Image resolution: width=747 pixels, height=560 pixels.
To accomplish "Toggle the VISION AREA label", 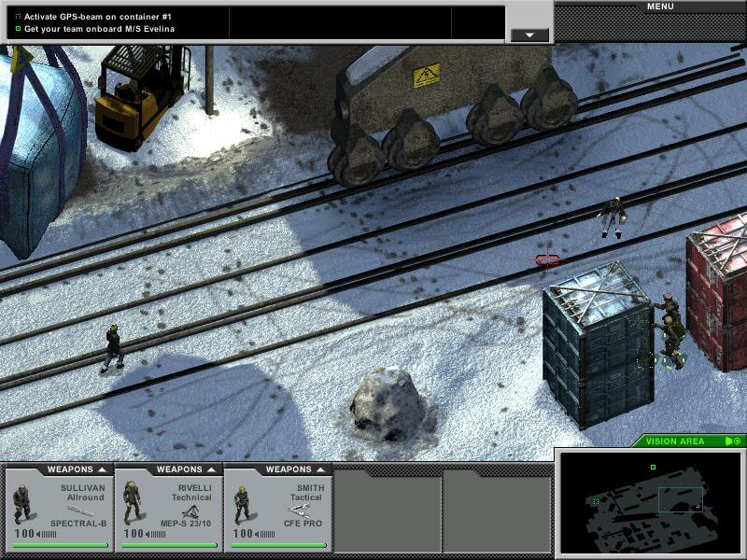I will click(x=674, y=441).
